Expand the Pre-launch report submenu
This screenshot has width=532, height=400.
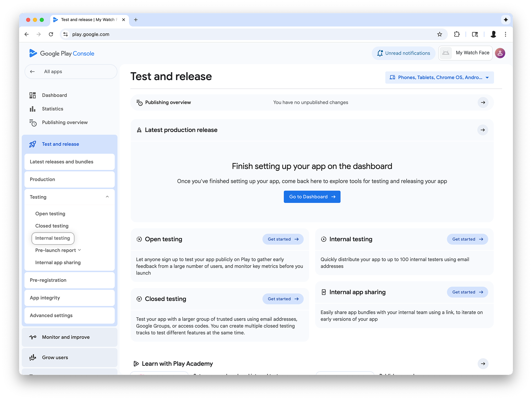click(79, 250)
